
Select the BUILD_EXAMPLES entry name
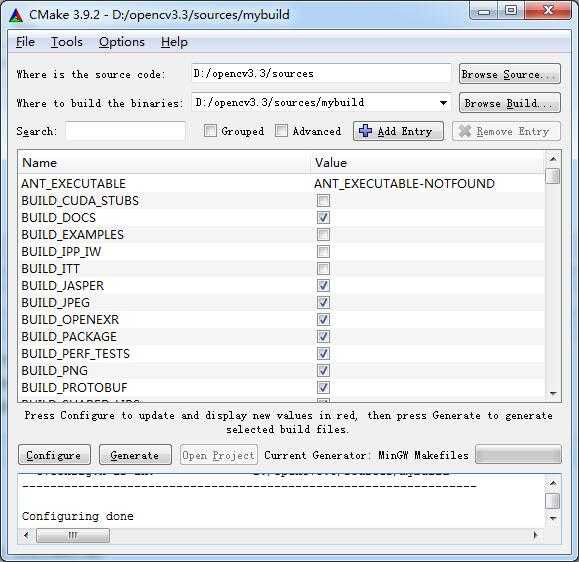72,234
